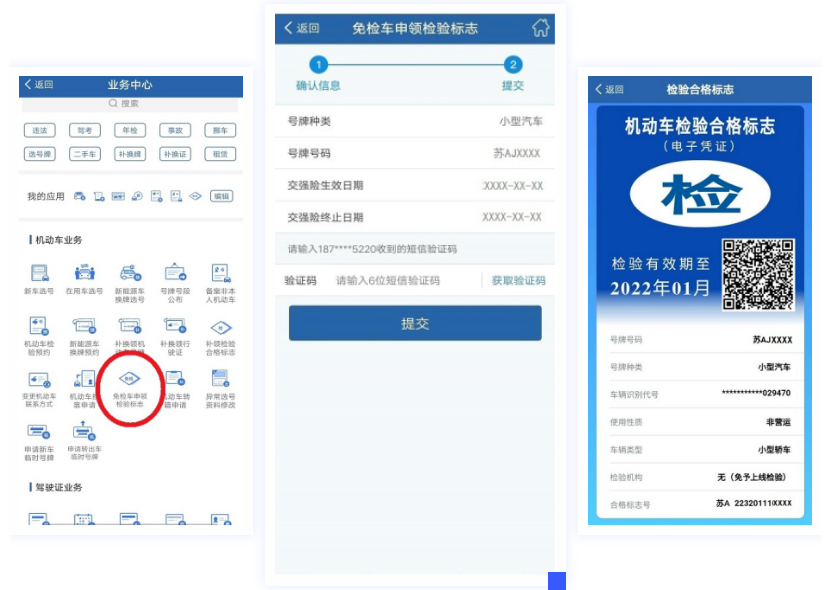Image resolution: width=839 pixels, height=590 pixels.
Task: Tap the 检验有效期至 2022年01月 text
Action: (661, 277)
